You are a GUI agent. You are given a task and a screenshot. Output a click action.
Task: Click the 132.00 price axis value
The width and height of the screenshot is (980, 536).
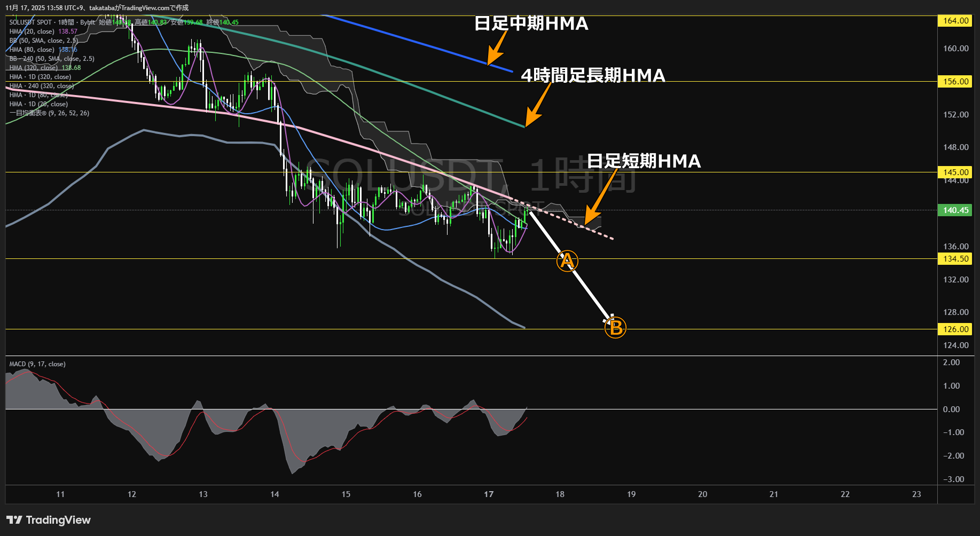956,280
